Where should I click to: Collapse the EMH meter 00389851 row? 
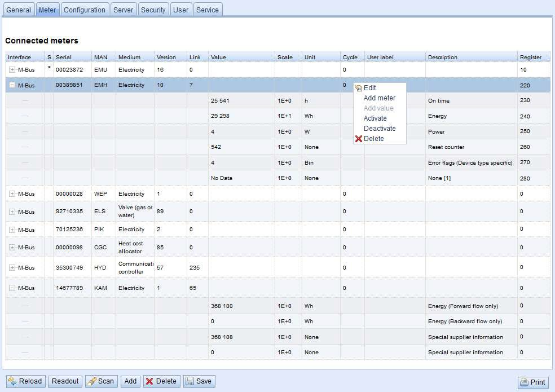click(x=12, y=85)
